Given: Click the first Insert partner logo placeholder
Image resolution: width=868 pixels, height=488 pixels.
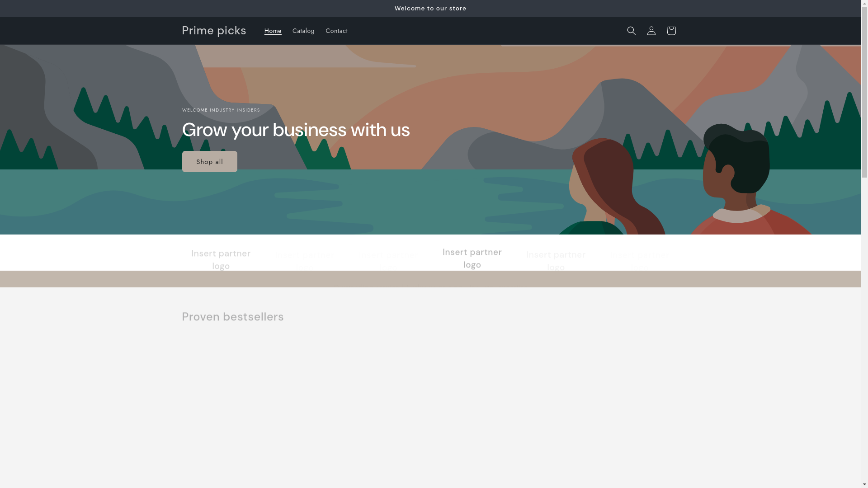Looking at the screenshot, I should [221, 259].
